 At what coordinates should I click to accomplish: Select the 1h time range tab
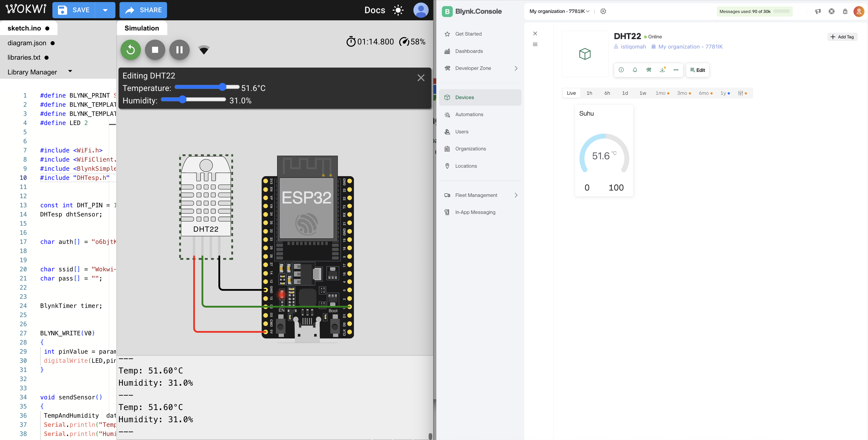[x=589, y=93]
